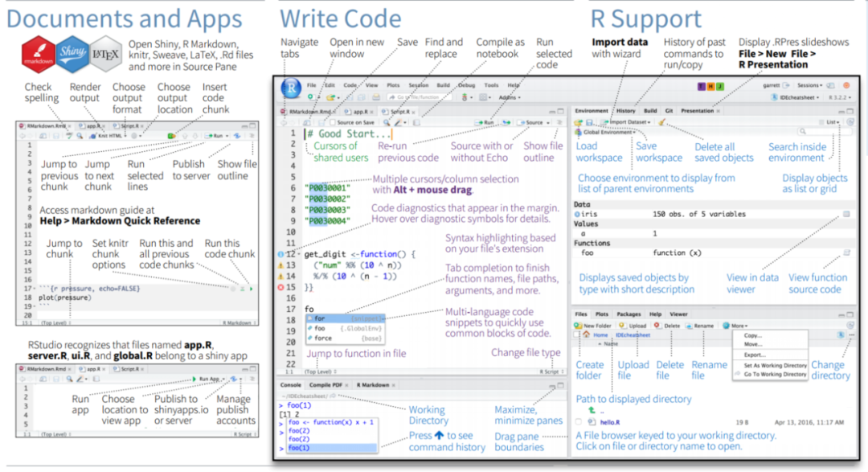This screenshot has height=472, width=868.
Task: Click the orange H user badge
Action: [710, 86]
